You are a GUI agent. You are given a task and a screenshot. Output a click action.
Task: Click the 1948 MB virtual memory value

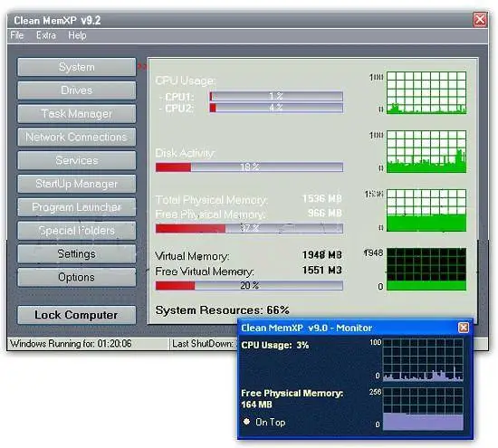click(322, 254)
